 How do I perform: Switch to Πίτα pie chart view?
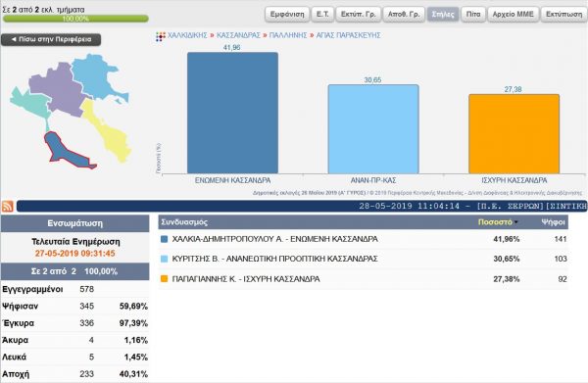[473, 15]
